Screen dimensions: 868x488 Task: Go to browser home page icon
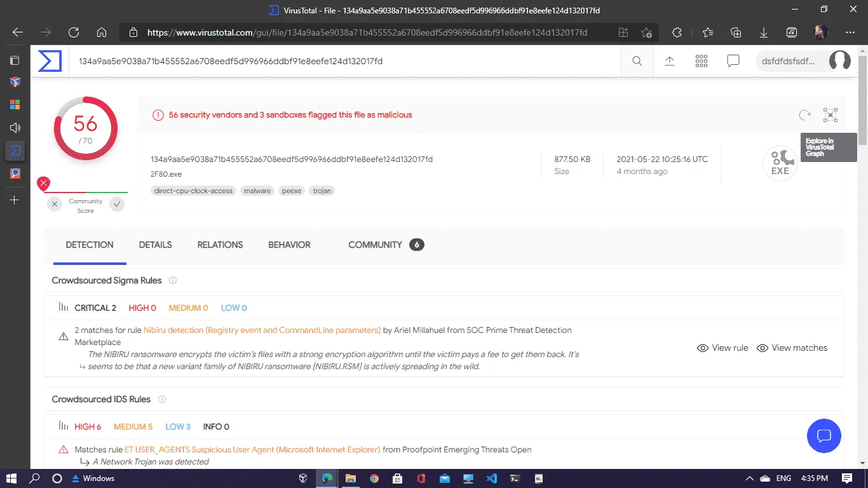pos(102,32)
